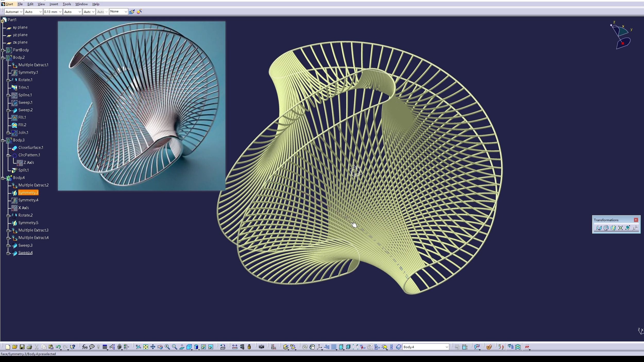Click the Shading view mode cylinder icon
Viewport: 644px width, 362px height.
[196, 347]
